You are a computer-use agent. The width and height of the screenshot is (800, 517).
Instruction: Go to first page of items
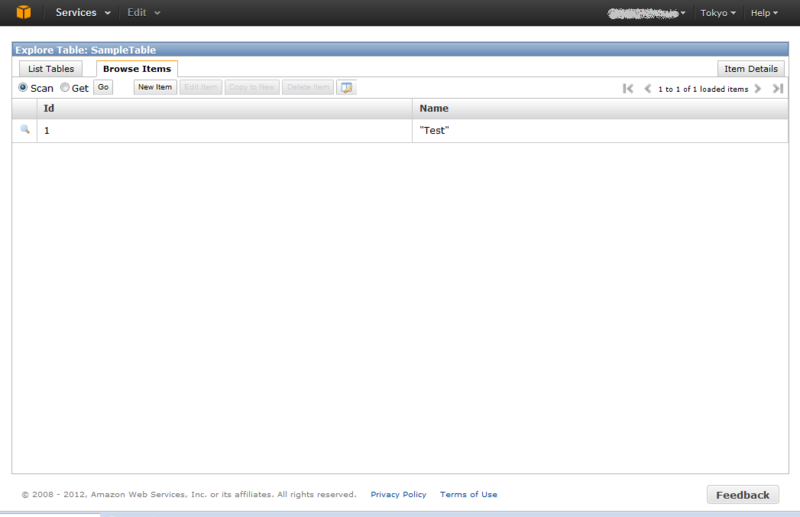click(x=628, y=89)
